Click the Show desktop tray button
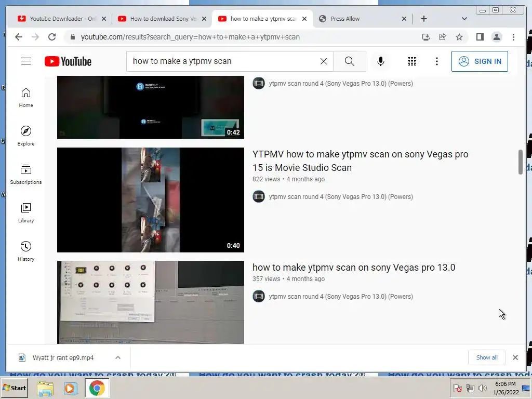532x399 pixels. point(527,388)
